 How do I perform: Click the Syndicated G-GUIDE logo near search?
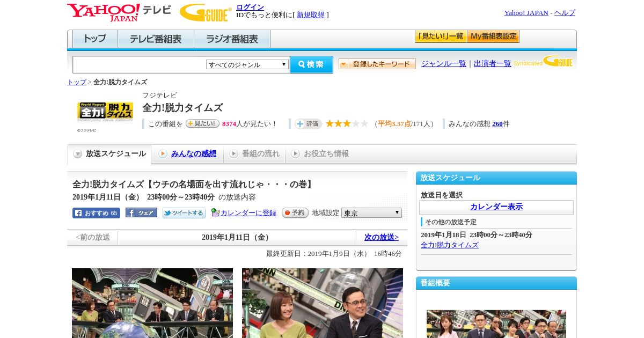[543, 62]
